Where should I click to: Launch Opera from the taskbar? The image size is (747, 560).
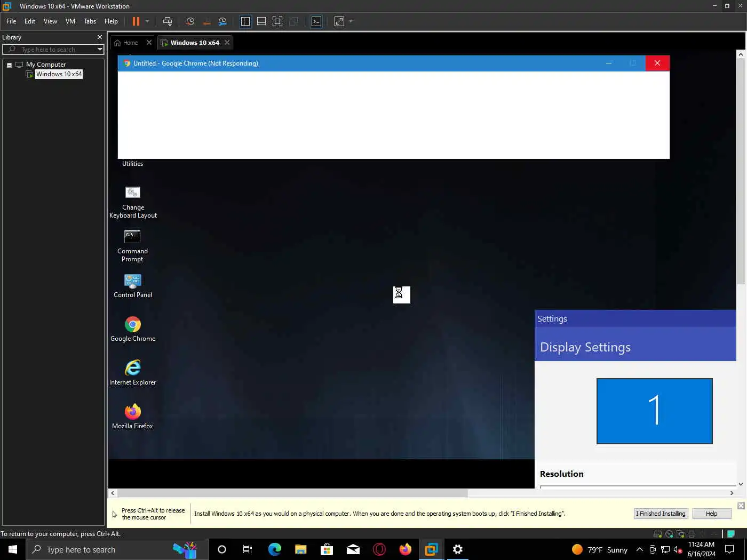pos(379,549)
